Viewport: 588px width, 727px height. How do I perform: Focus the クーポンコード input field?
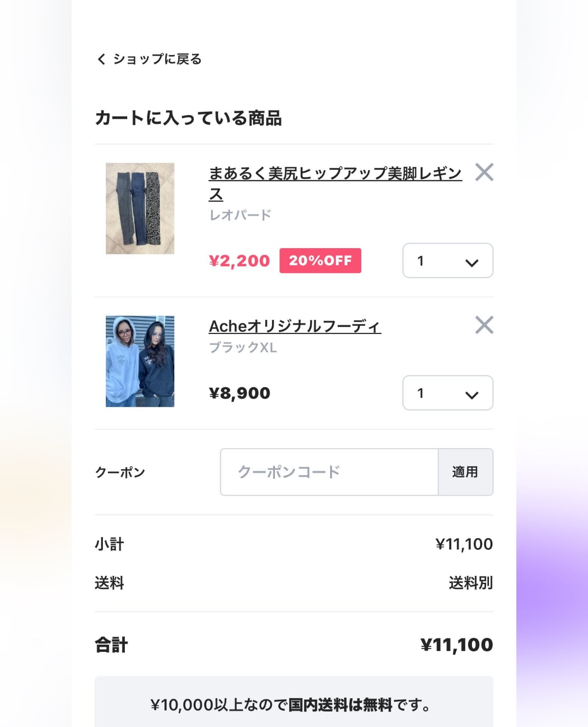coord(329,472)
